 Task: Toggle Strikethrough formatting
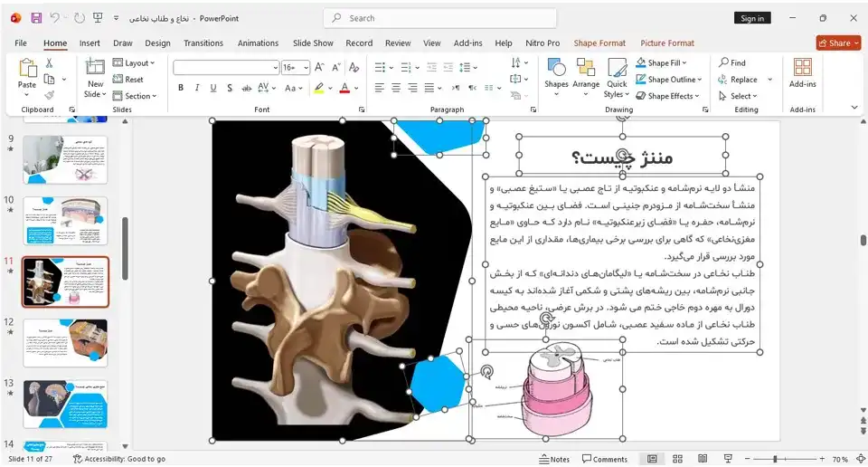pos(246,88)
